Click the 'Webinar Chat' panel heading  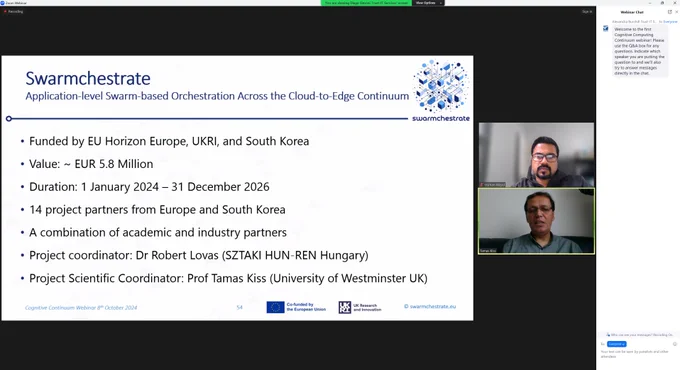(x=632, y=12)
